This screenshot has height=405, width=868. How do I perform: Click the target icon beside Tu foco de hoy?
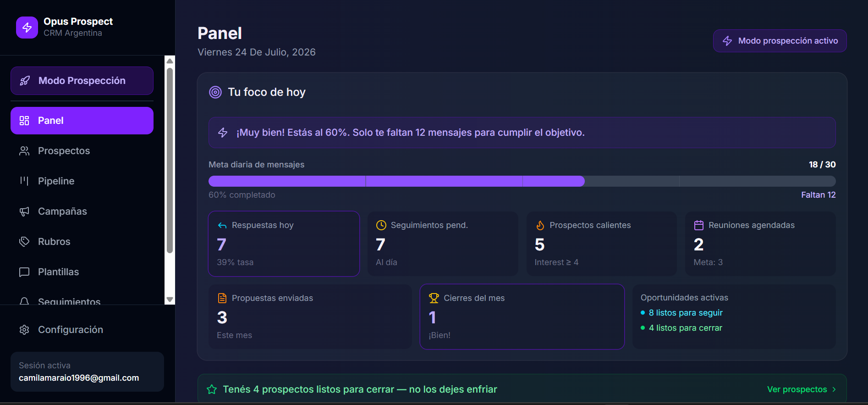pyautogui.click(x=215, y=92)
